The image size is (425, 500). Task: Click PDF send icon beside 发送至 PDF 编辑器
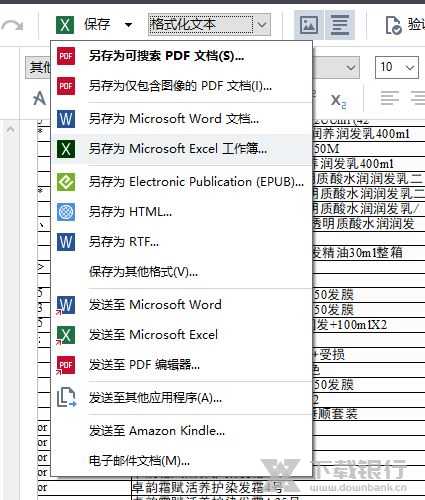point(66,365)
